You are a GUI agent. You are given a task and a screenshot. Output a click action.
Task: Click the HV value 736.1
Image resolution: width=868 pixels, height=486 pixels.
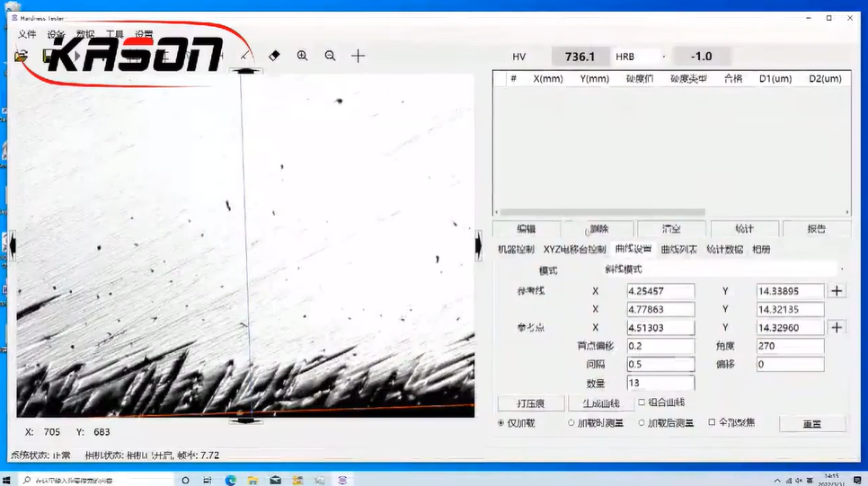(580, 57)
